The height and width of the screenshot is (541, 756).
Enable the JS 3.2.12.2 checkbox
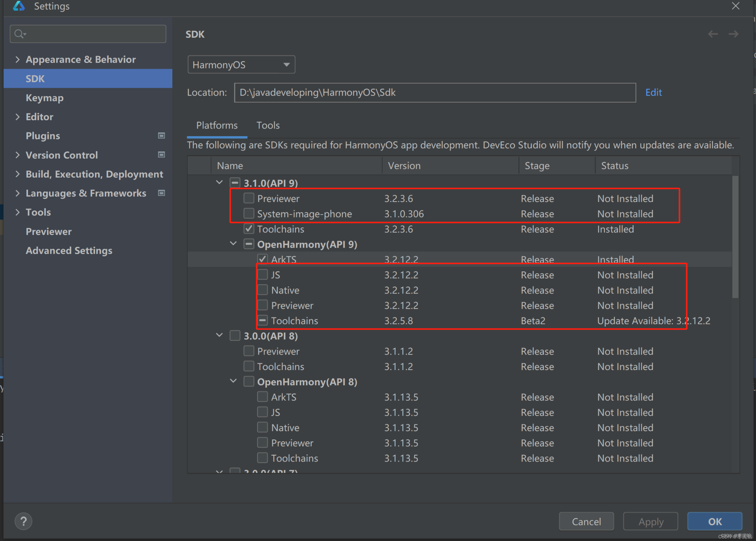pyautogui.click(x=262, y=275)
